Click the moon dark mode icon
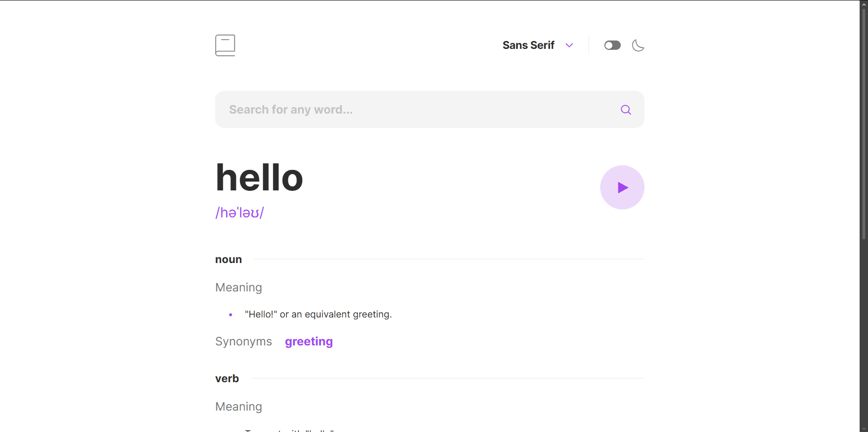The image size is (868, 432). coord(638,45)
